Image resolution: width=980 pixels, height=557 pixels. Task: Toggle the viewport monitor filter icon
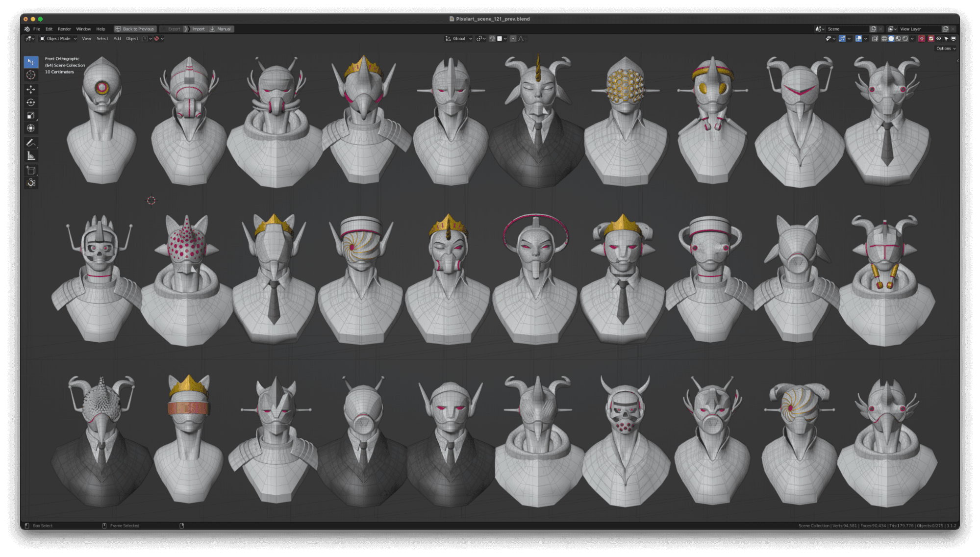click(x=954, y=39)
